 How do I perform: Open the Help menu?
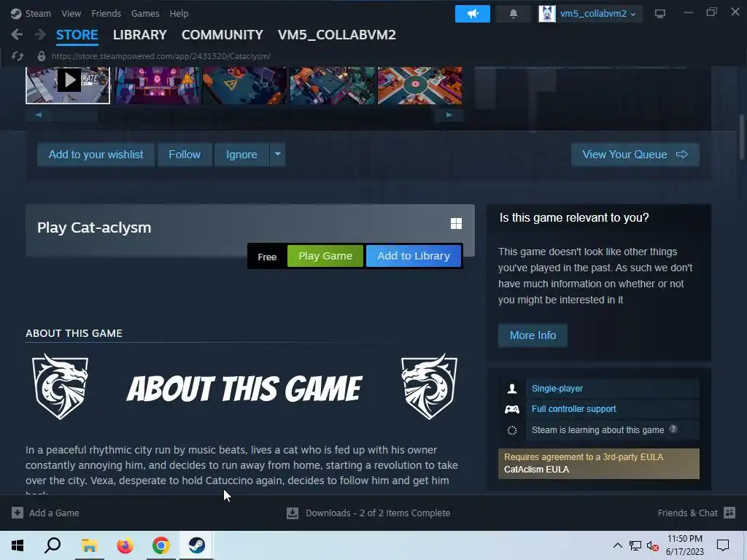[x=179, y=13]
